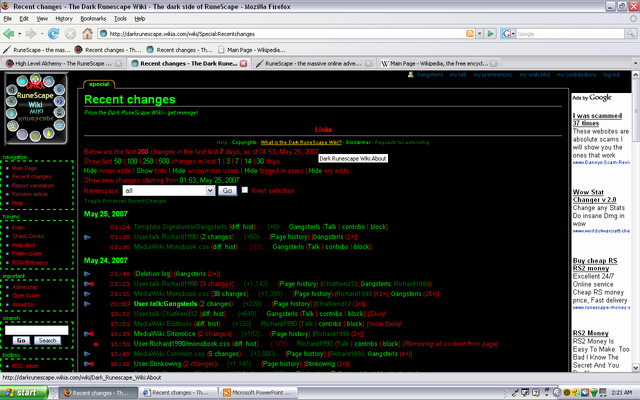Open the Help menu
640x400 pixels.
pos(140,18)
